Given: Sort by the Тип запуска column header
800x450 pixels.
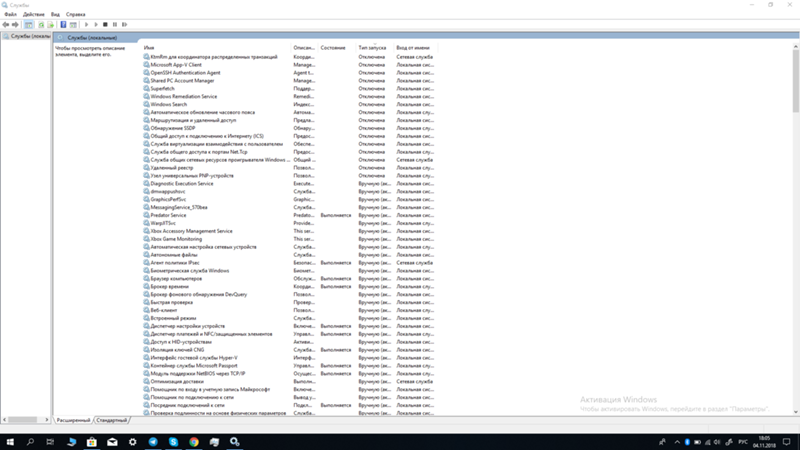Looking at the screenshot, I should pyautogui.click(x=374, y=47).
